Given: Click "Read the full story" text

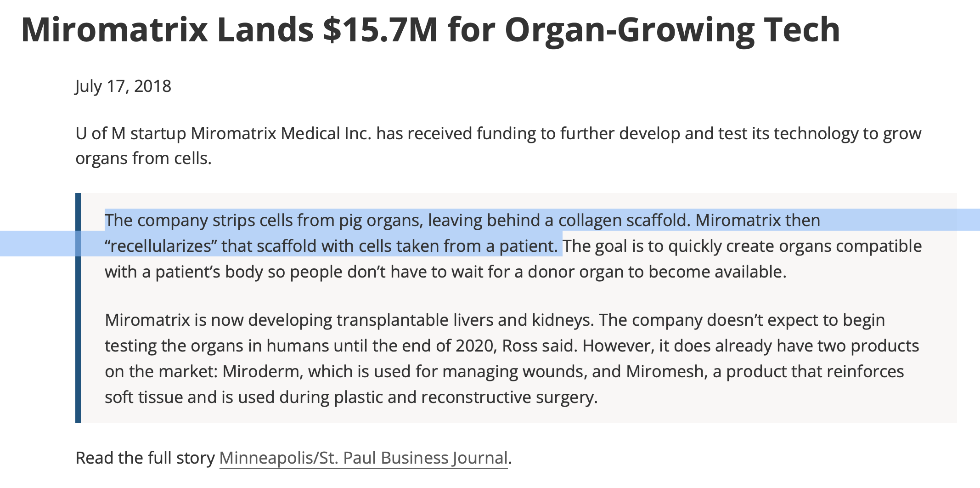Looking at the screenshot, I should (145, 458).
